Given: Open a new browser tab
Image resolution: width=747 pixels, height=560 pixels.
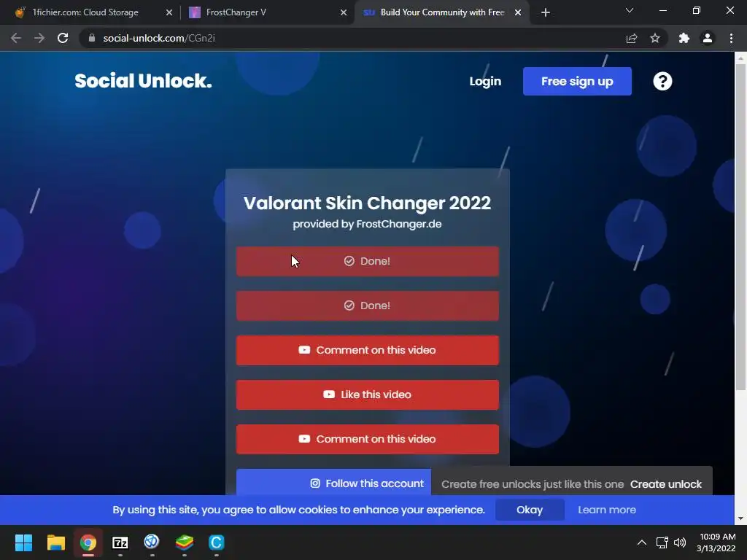Looking at the screenshot, I should point(546,12).
